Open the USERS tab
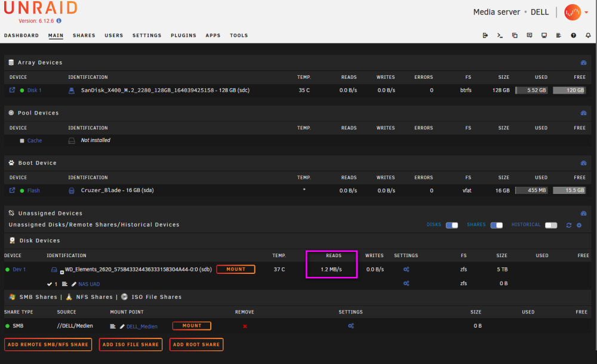Image resolution: width=597 pixels, height=364 pixels. click(114, 35)
